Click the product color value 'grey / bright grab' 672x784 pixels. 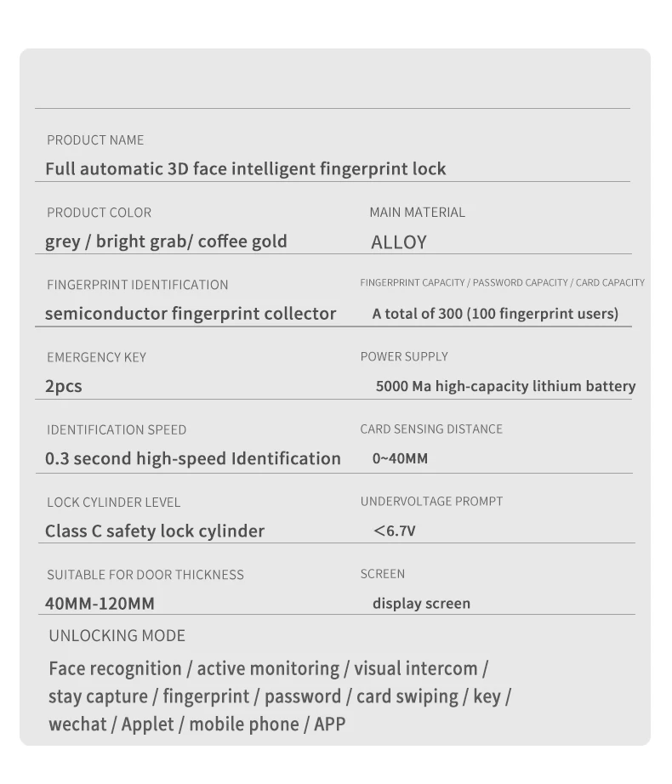166,241
